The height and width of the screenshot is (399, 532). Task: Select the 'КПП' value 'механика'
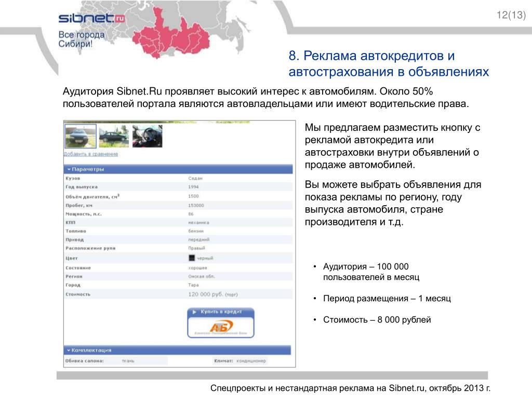(199, 222)
